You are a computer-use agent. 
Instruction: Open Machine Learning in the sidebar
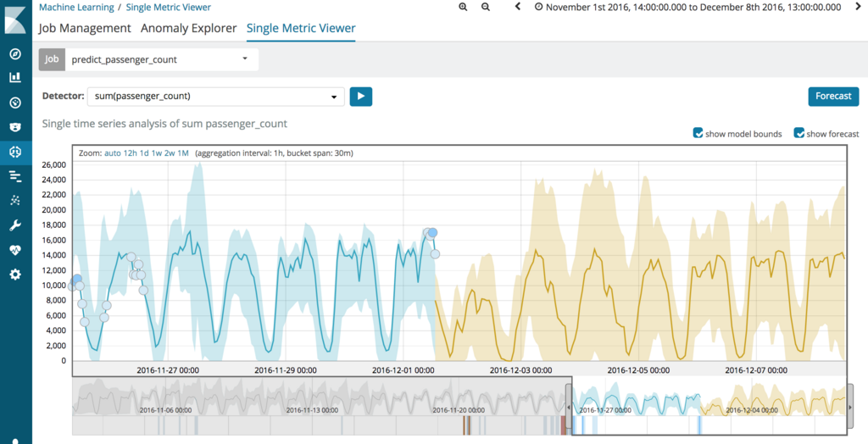coord(15,153)
